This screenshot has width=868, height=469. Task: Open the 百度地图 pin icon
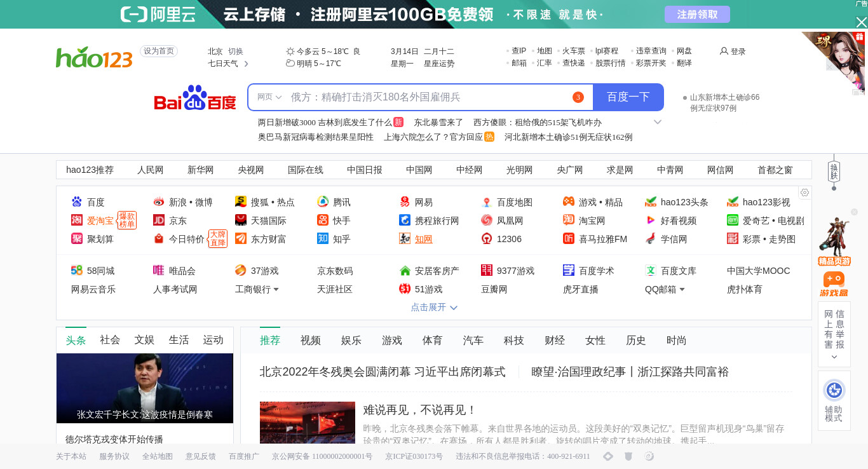(x=487, y=202)
